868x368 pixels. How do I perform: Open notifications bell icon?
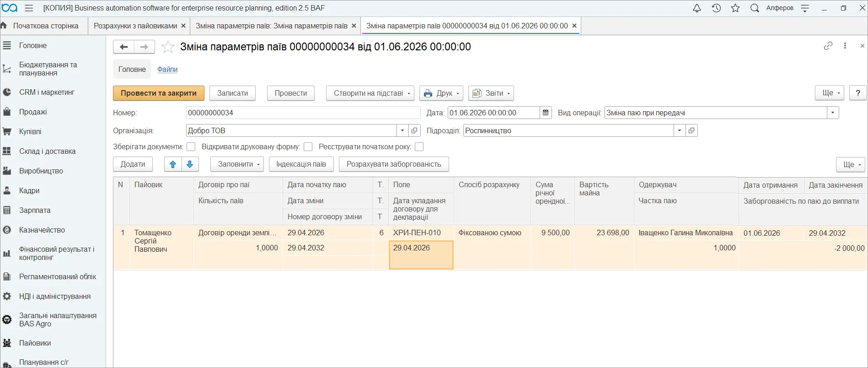click(x=697, y=8)
